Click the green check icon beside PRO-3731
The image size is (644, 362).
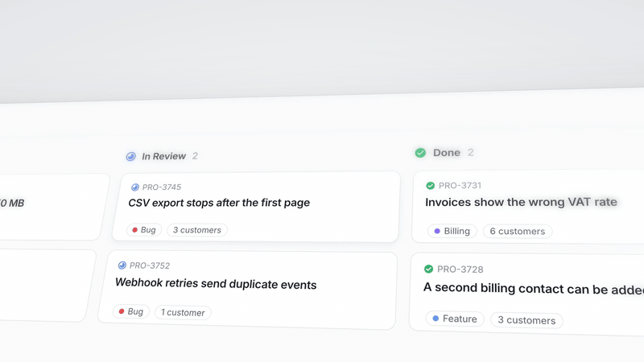431,186
